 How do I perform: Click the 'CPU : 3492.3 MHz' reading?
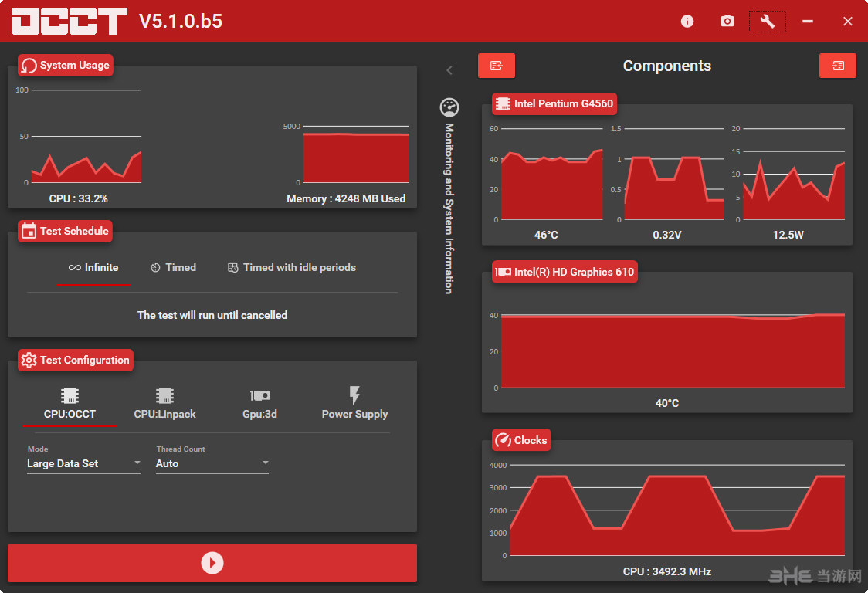(x=667, y=571)
